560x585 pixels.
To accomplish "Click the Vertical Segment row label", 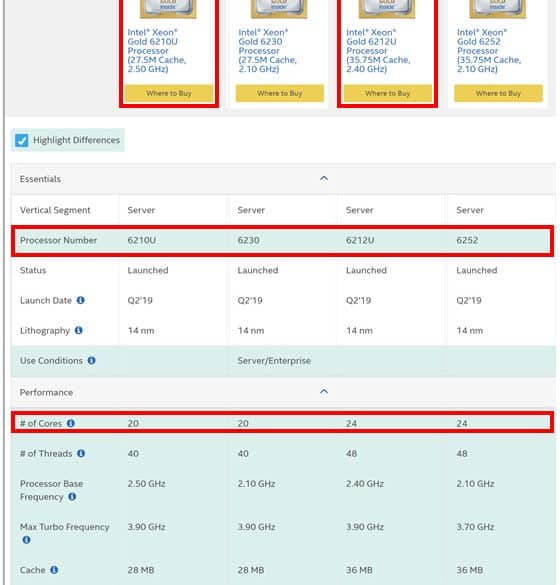I will pos(55,210).
